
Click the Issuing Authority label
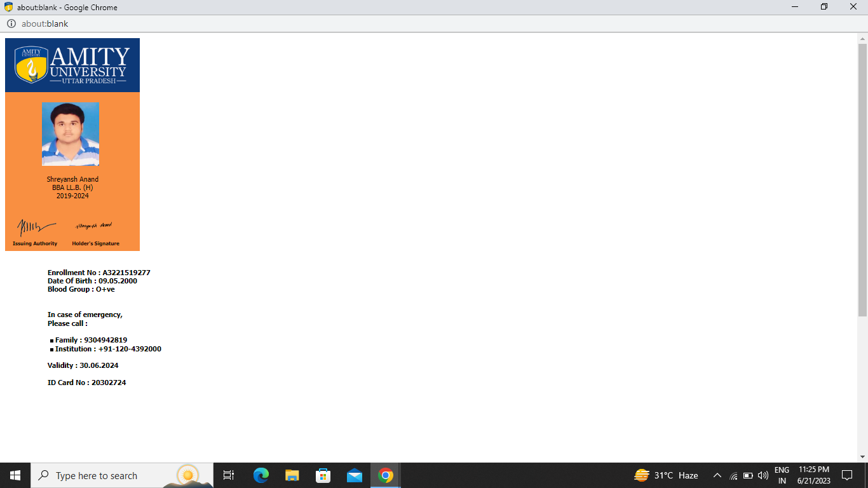pyautogui.click(x=35, y=243)
